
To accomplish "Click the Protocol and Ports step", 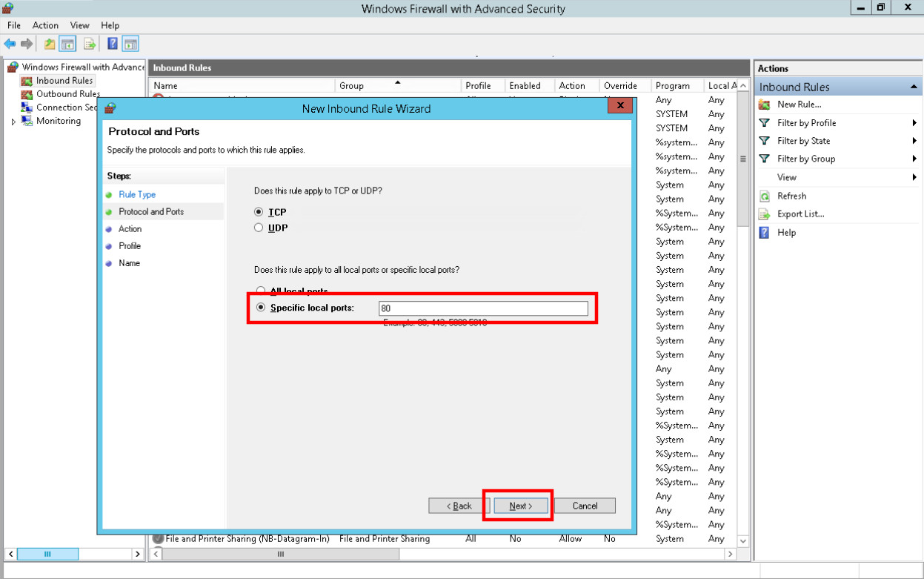I will click(x=151, y=211).
